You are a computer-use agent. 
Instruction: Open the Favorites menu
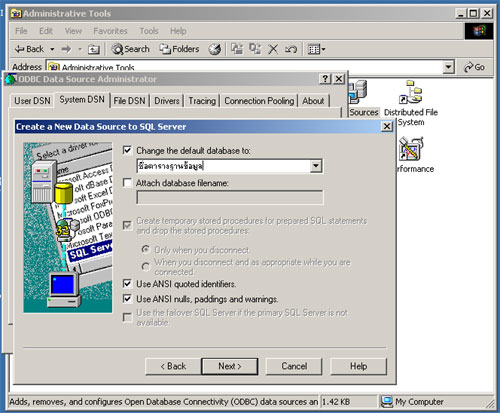[x=110, y=31]
